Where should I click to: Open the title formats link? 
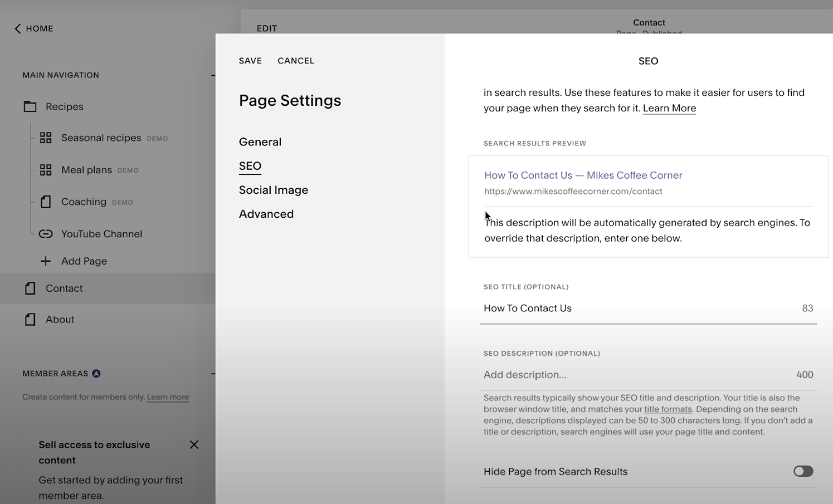click(x=668, y=409)
